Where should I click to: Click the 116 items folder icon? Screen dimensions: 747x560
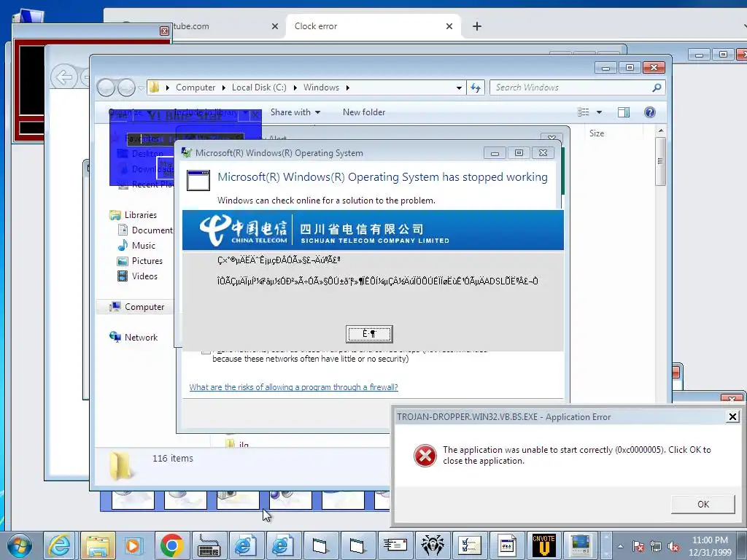(121, 464)
